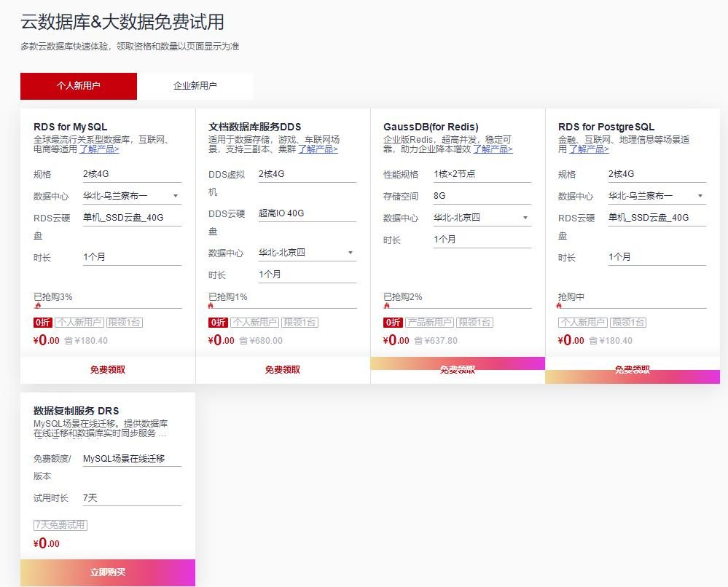Click 规格 field 2核4G in RDS for PostgreSQL card
The height and width of the screenshot is (587, 728).
[x=657, y=175]
